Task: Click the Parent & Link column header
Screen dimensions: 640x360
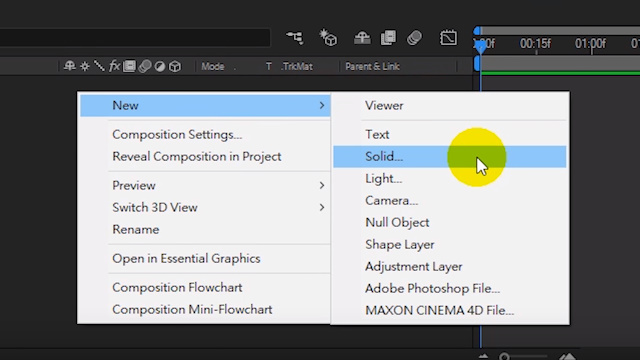Action: 372,67
